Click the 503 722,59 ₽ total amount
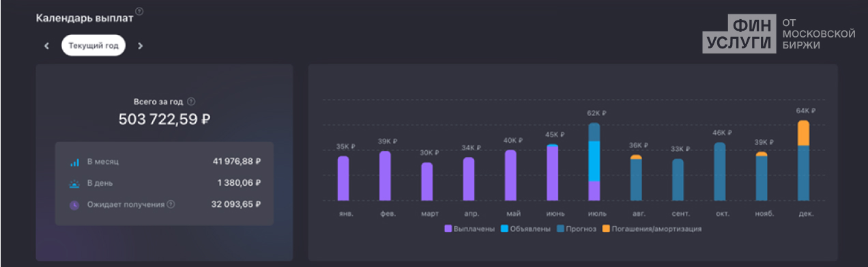The width and height of the screenshot is (868, 267). pyautogui.click(x=164, y=120)
